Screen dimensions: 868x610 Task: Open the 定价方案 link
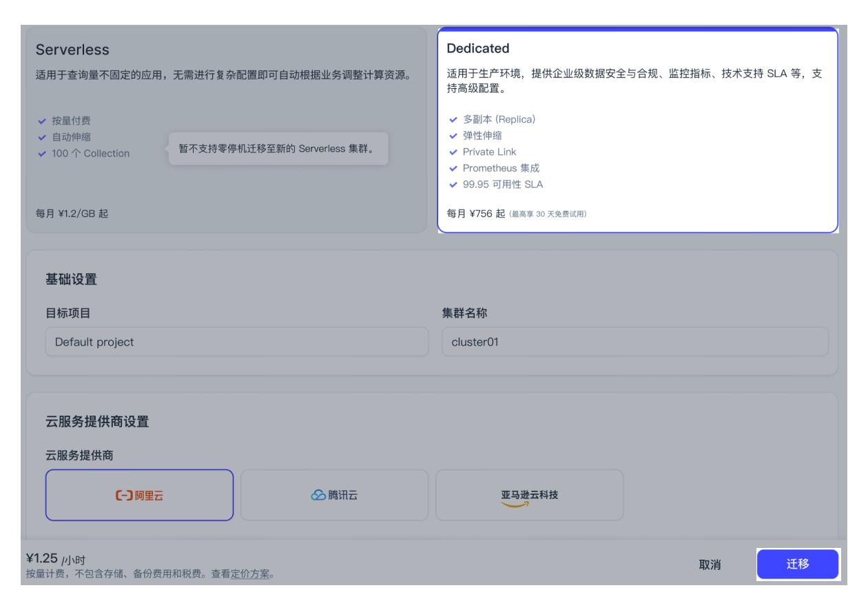click(x=251, y=573)
